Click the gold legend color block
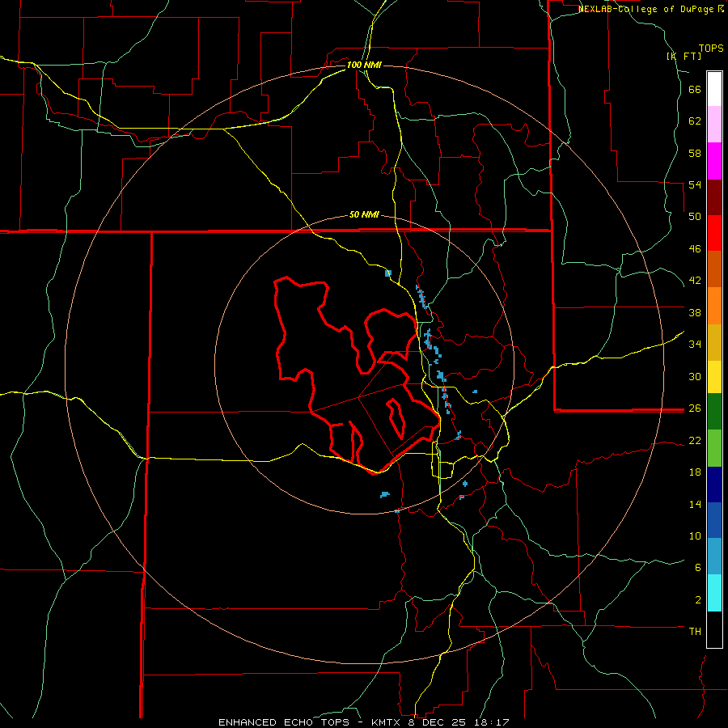728x728 pixels. point(714,342)
